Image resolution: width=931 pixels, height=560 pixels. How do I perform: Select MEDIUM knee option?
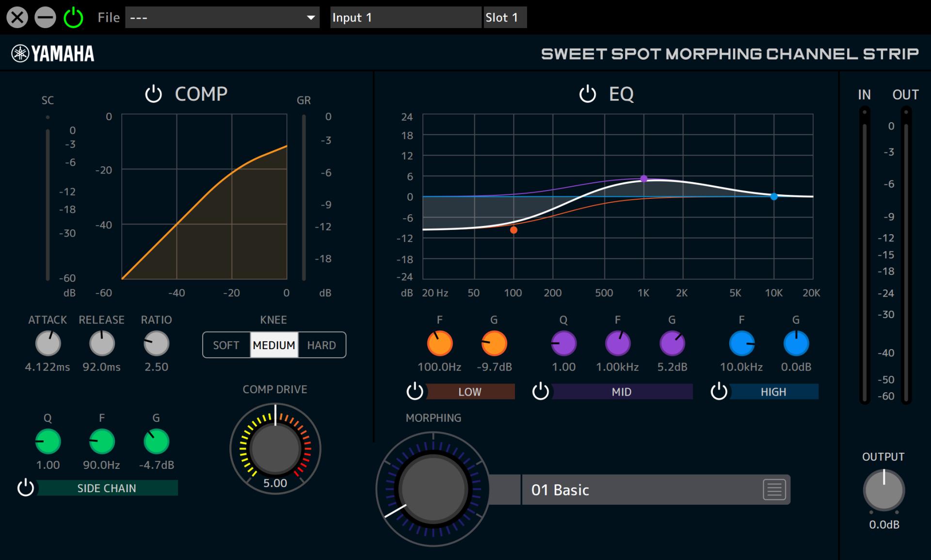274,345
